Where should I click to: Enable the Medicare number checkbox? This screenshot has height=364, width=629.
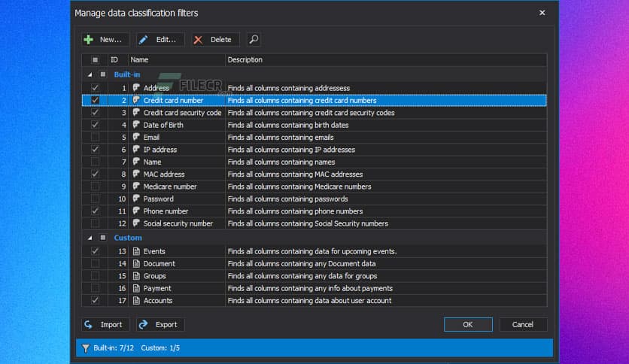click(x=95, y=187)
